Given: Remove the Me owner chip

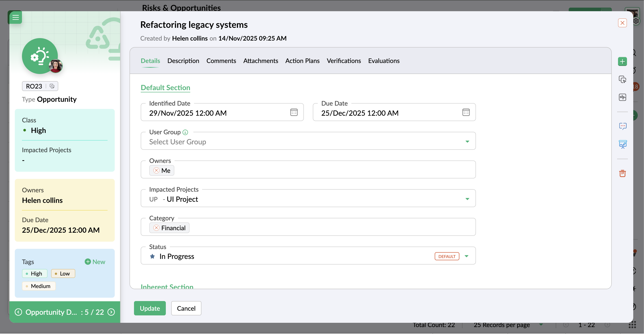Looking at the screenshot, I should click(x=156, y=171).
